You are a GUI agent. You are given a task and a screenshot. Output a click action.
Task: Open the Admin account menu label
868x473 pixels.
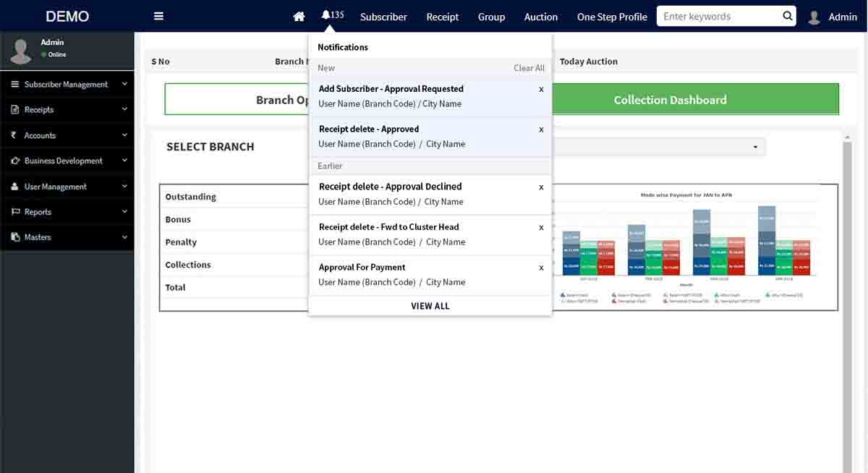[843, 17]
